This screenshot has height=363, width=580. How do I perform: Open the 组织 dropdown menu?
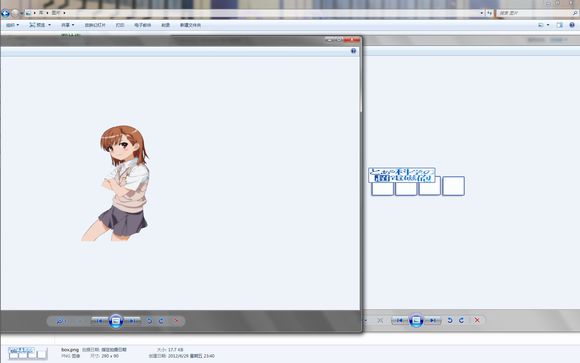pyautogui.click(x=12, y=25)
